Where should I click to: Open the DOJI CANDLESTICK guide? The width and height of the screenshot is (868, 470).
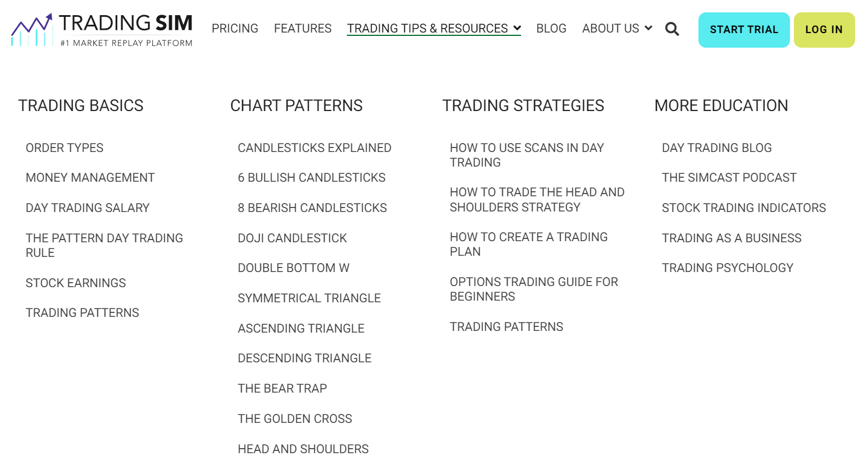[292, 238]
